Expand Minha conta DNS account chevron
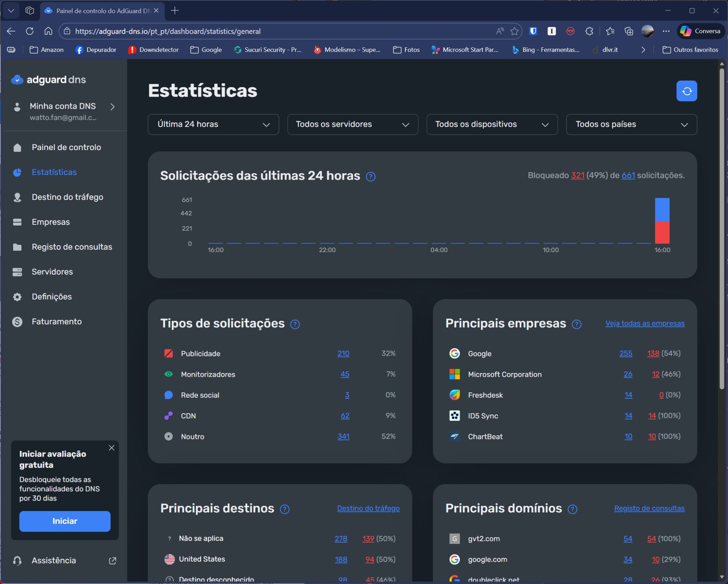 pos(112,107)
